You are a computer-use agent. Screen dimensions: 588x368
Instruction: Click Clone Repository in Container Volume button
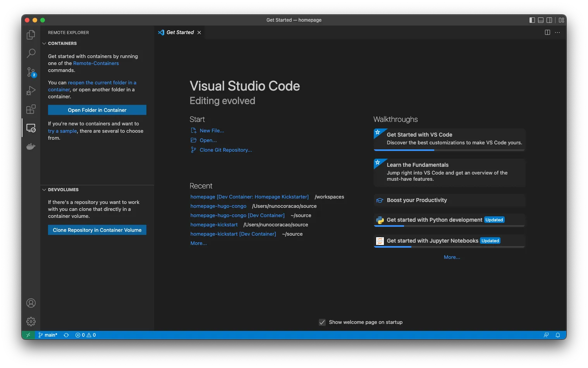click(97, 230)
